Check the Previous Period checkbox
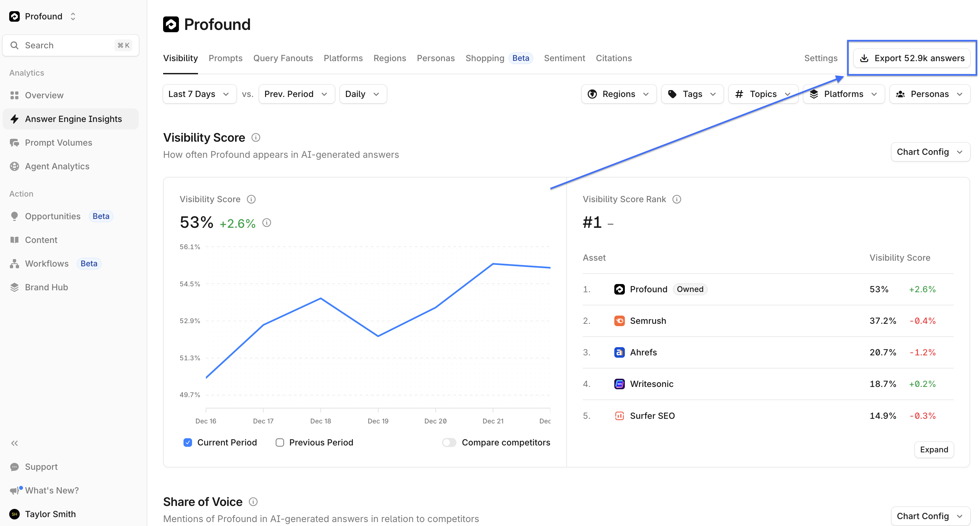Viewport: 980px width, 526px height. pos(280,442)
